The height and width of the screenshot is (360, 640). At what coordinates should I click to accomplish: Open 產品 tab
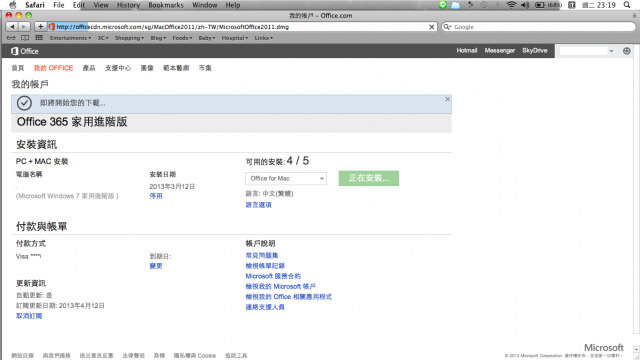click(89, 68)
